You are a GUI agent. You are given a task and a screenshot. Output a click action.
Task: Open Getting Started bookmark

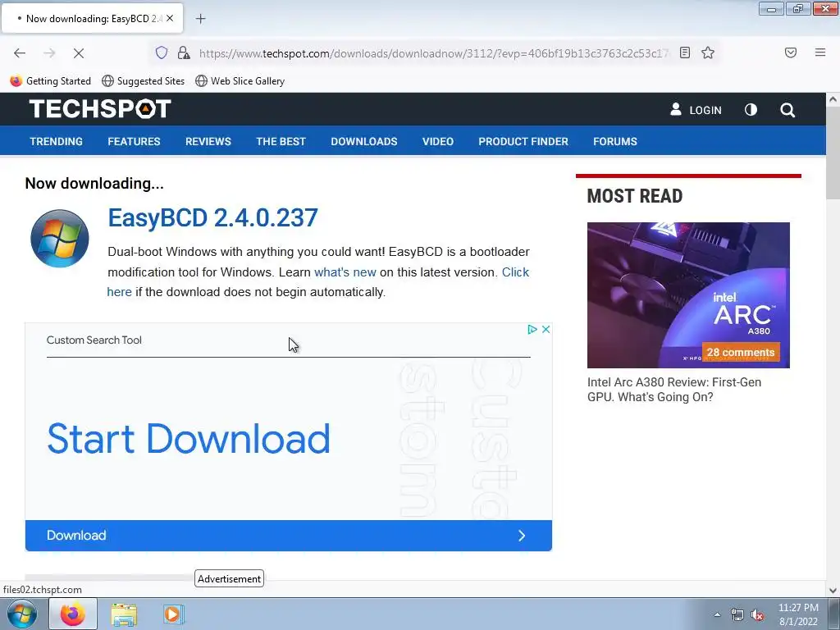pos(50,81)
